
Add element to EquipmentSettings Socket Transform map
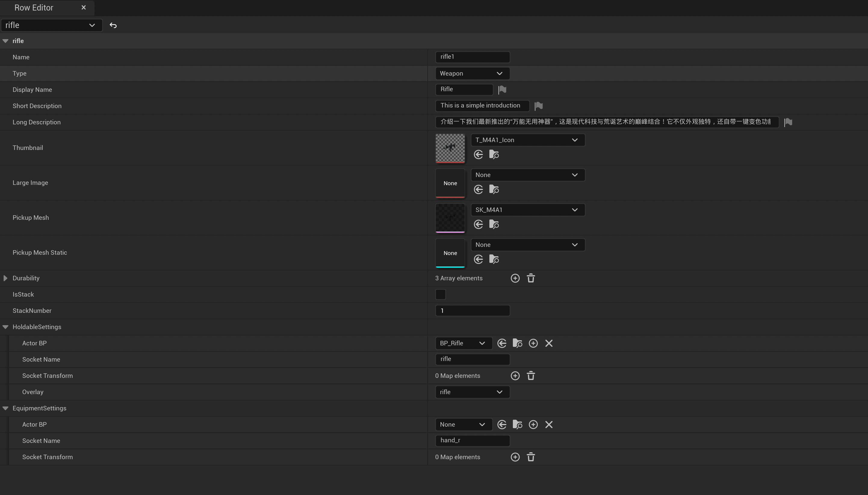pos(515,457)
